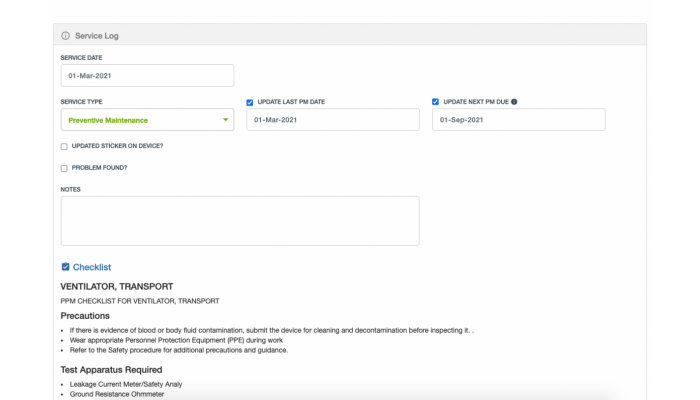Viewport: 700px width, 400px height.
Task: Click the Updated Sticker on Device label
Action: click(x=117, y=146)
